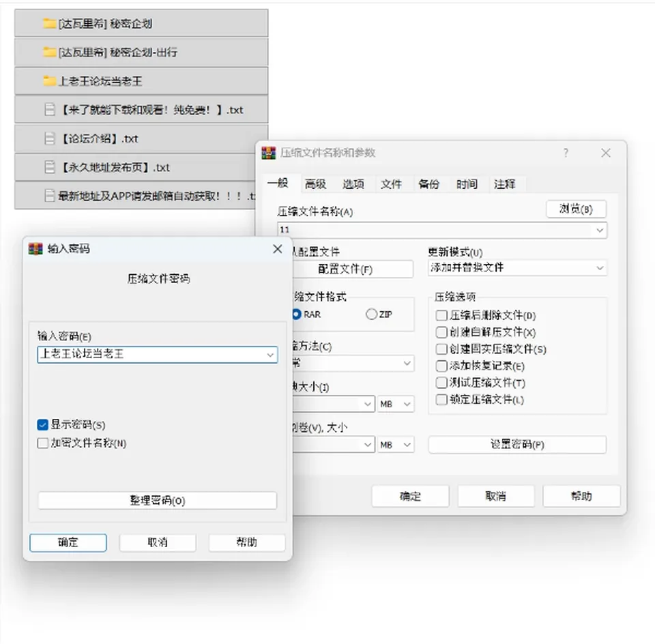Enable 锁定压缩文件 checkbox

[441, 400]
